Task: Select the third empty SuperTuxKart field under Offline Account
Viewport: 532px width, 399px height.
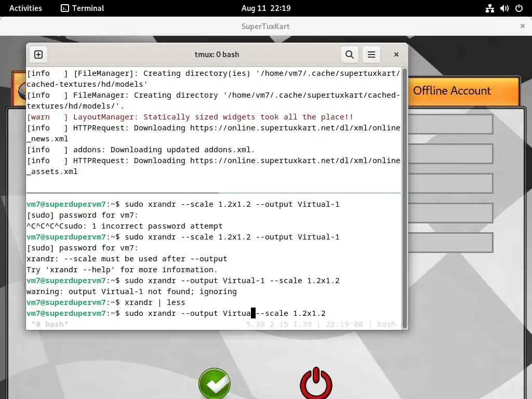Action: click(450, 183)
